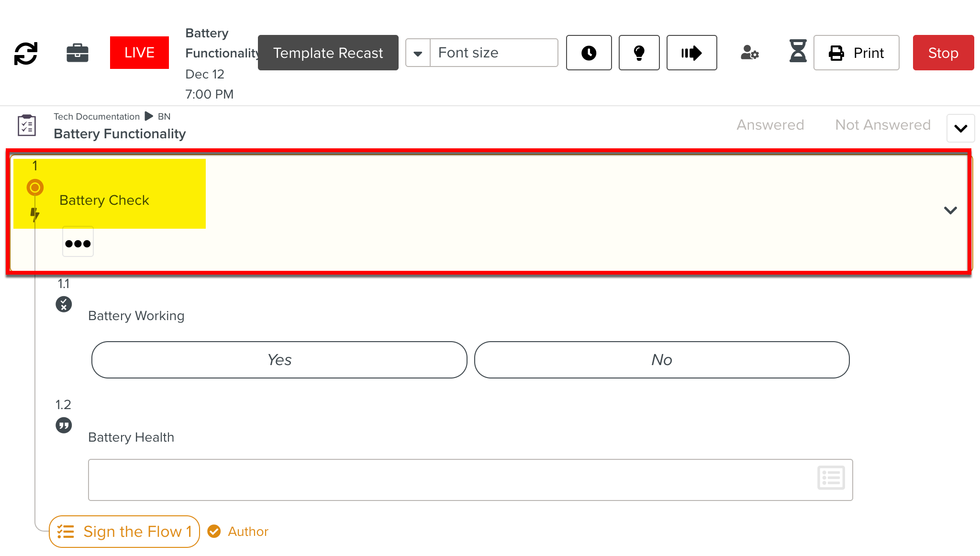Viewport: 980px width, 556px height.
Task: Expand the flow chevron near Not Answered
Action: 960,128
